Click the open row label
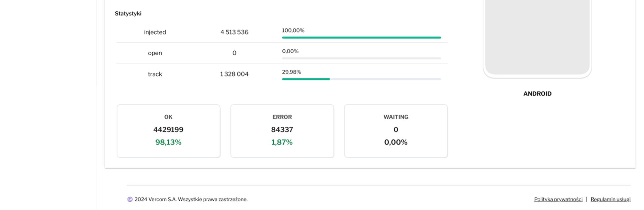644x210 pixels. tap(155, 53)
